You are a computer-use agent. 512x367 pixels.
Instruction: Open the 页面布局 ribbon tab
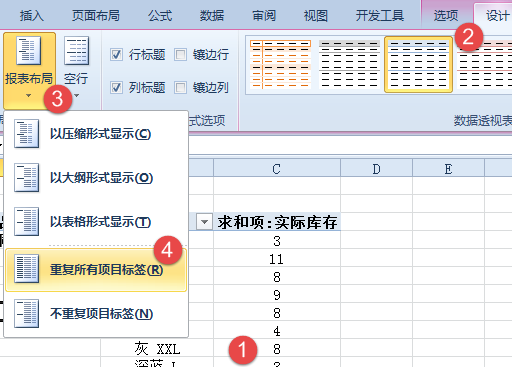point(96,16)
